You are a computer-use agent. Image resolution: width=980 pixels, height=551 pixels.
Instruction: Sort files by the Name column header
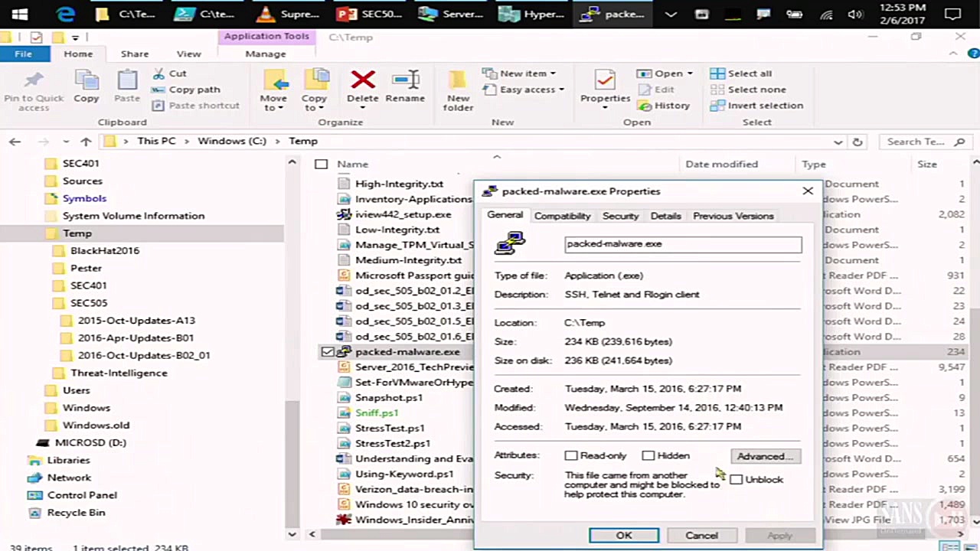[x=352, y=165]
